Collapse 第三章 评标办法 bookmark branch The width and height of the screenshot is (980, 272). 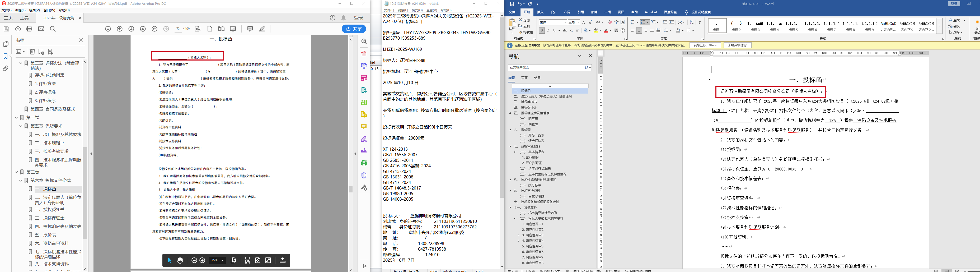(x=21, y=63)
